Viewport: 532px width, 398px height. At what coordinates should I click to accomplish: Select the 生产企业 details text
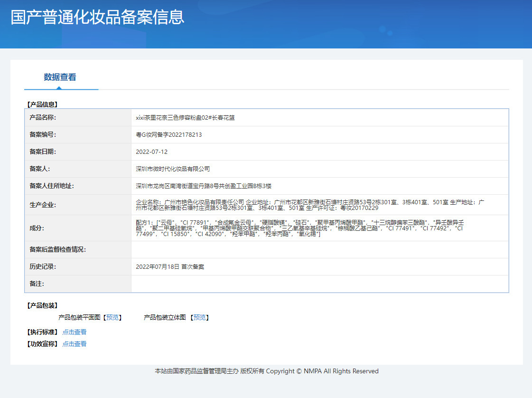click(310, 205)
